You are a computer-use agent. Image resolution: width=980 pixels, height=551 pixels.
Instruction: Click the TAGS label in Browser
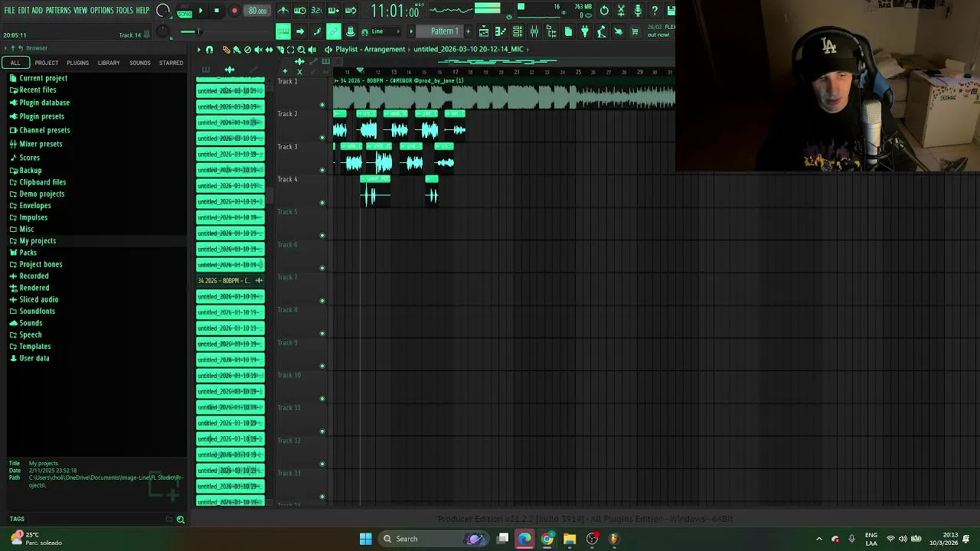pos(17,519)
